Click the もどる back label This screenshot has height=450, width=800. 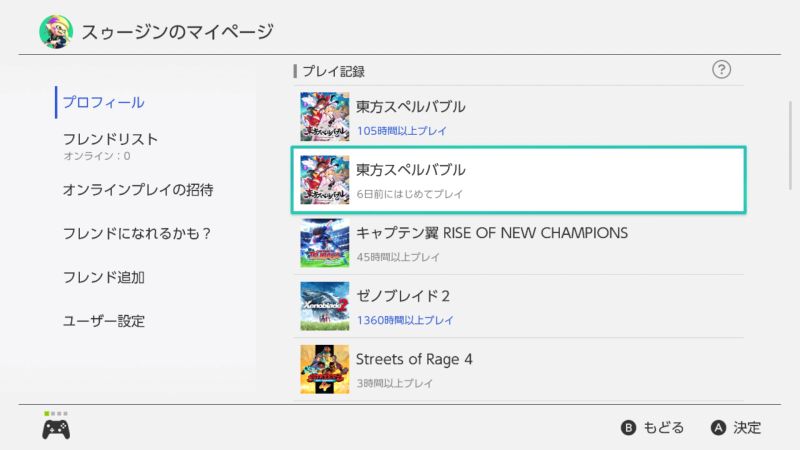click(664, 428)
